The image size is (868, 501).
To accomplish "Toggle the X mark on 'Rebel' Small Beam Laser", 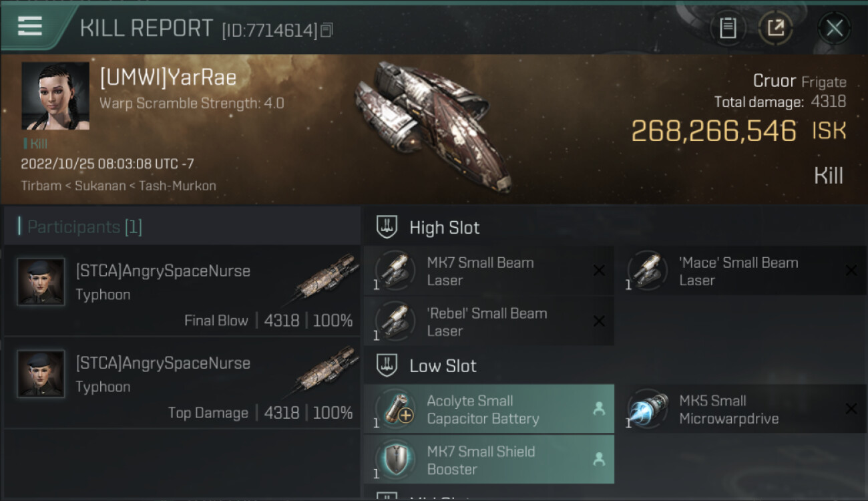I will coord(599,321).
